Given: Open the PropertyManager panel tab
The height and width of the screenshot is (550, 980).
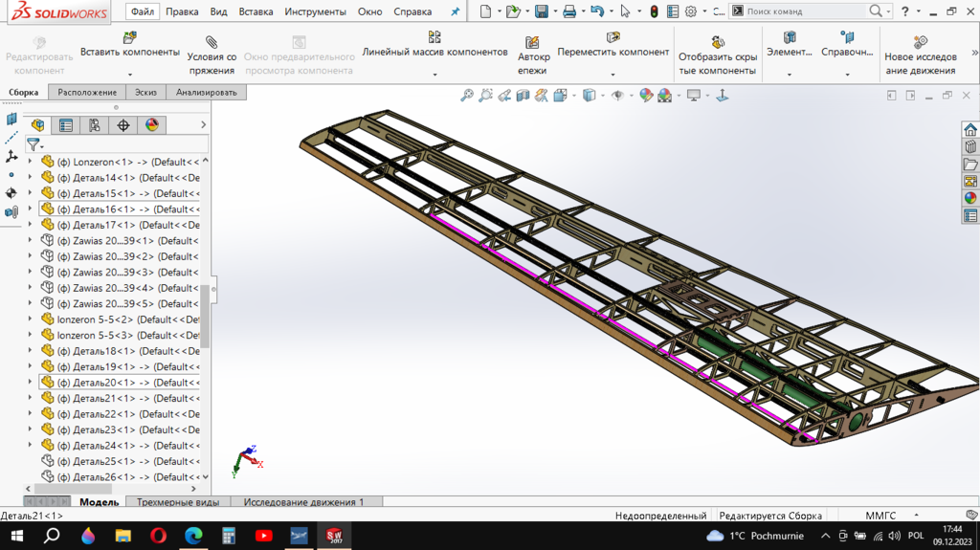Looking at the screenshot, I should tap(66, 125).
